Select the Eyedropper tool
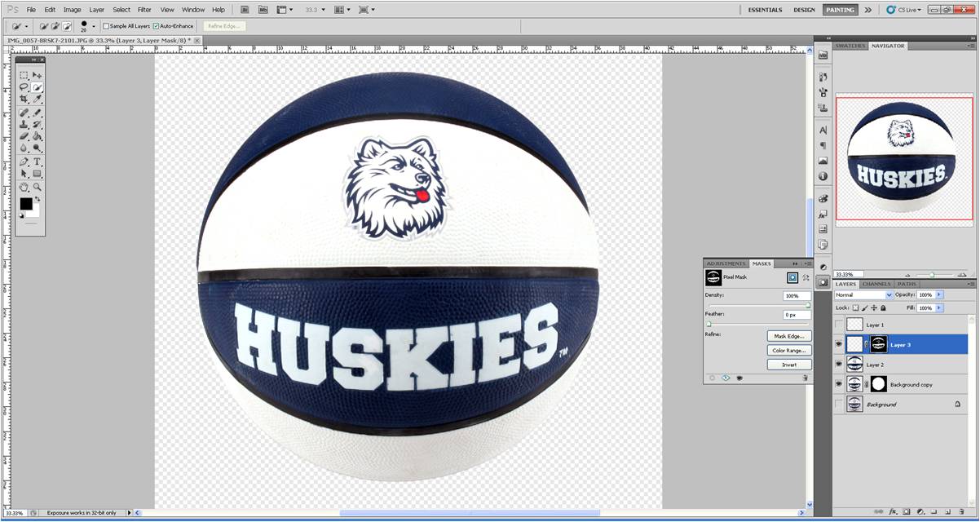Image resolution: width=980 pixels, height=522 pixels. click(x=38, y=99)
